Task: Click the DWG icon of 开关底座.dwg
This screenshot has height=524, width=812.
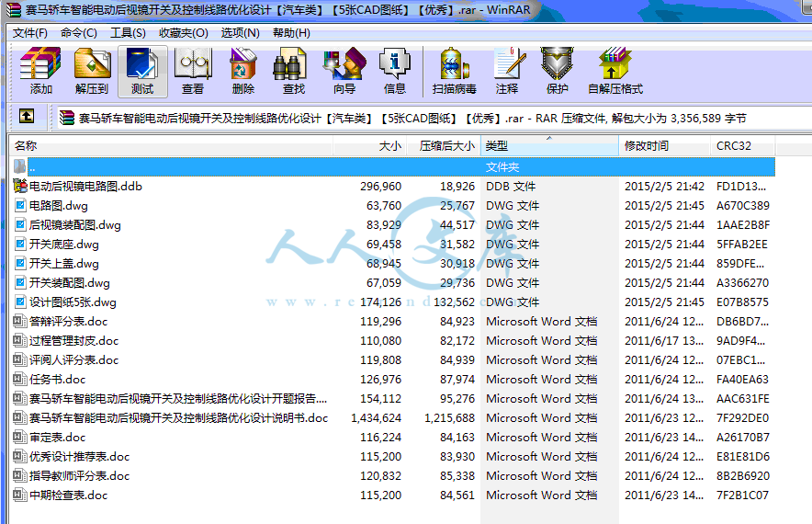Action: pyautogui.click(x=19, y=244)
